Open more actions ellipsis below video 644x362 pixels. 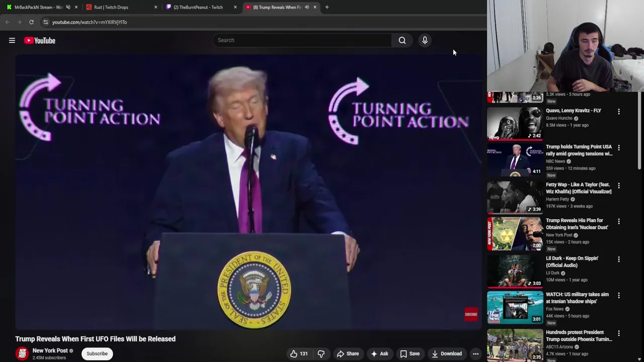(475, 353)
